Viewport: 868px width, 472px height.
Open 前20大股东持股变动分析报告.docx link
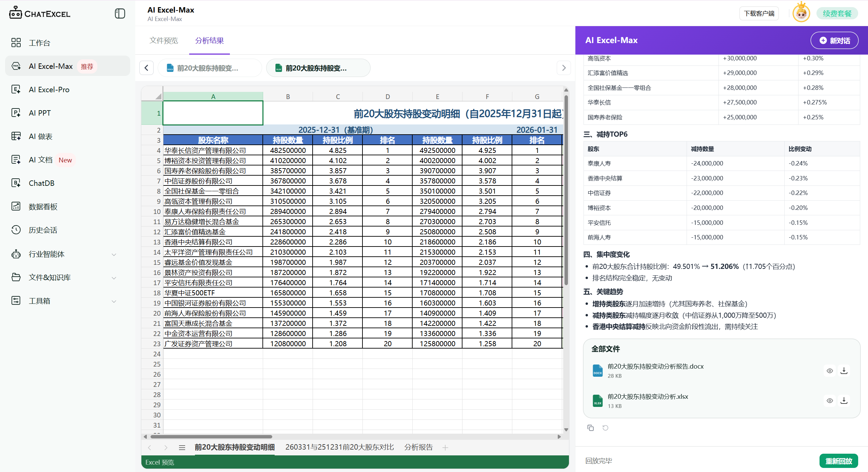(x=655, y=366)
